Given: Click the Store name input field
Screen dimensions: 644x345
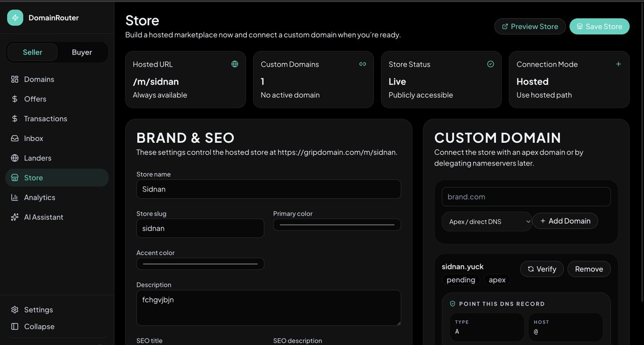Looking at the screenshot, I should (x=268, y=189).
